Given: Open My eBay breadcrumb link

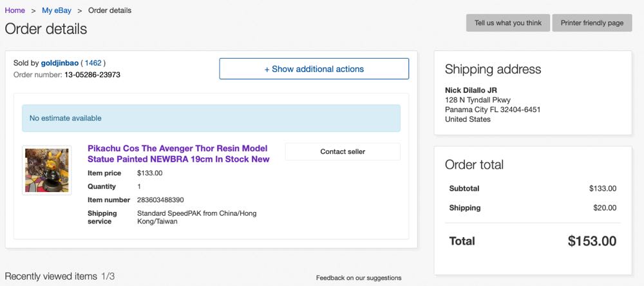Looking at the screenshot, I should coord(57,10).
